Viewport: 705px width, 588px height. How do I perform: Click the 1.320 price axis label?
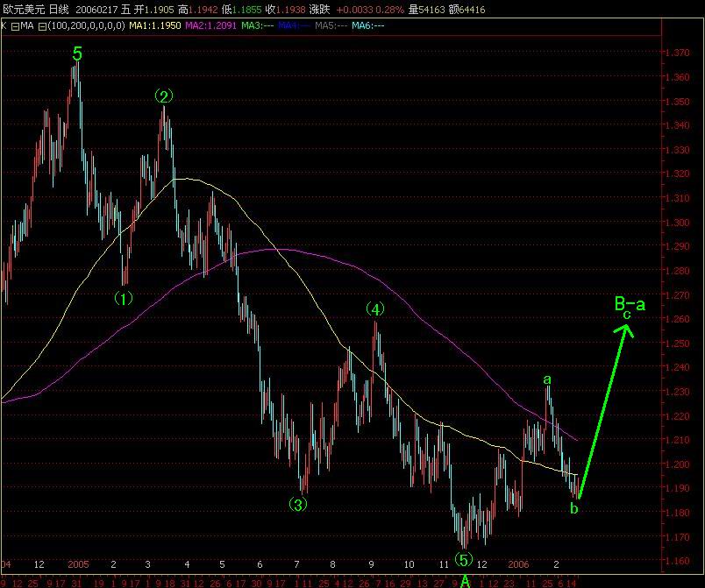pos(677,174)
